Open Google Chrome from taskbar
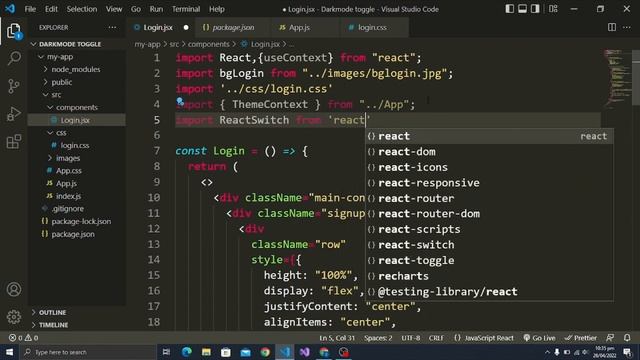This screenshot has width=640, height=360. (265, 352)
